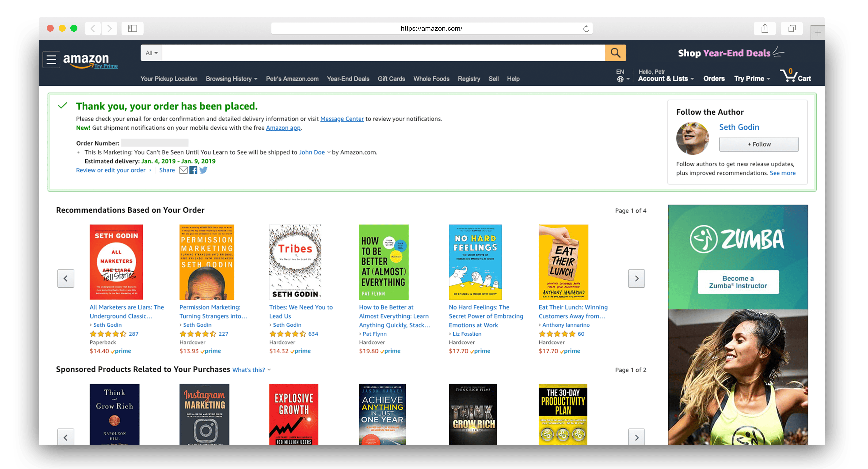
Task: Go to Petr's Amazon.com
Action: click(292, 79)
